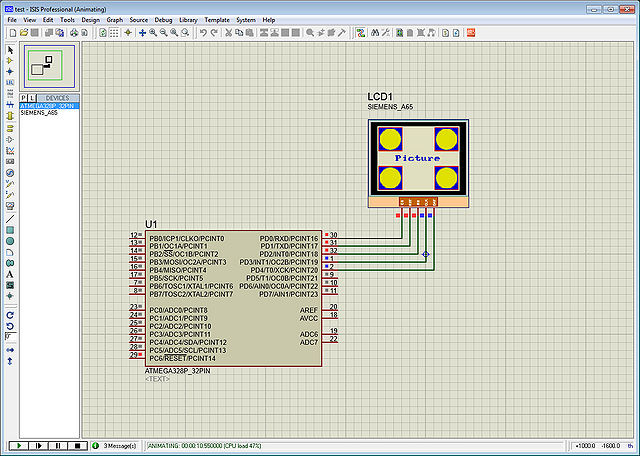This screenshot has width=640, height=456.
Task: Click the L library manage button
Action: click(32, 98)
